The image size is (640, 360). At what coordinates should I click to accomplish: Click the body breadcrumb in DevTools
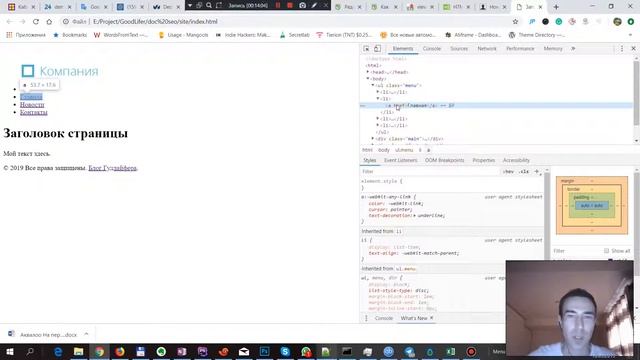384,150
